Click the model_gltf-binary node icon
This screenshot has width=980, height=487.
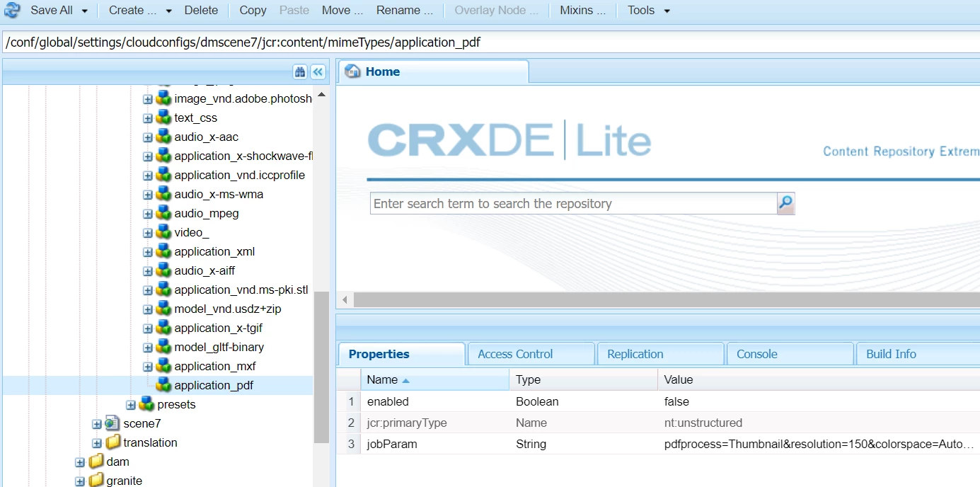tap(163, 347)
